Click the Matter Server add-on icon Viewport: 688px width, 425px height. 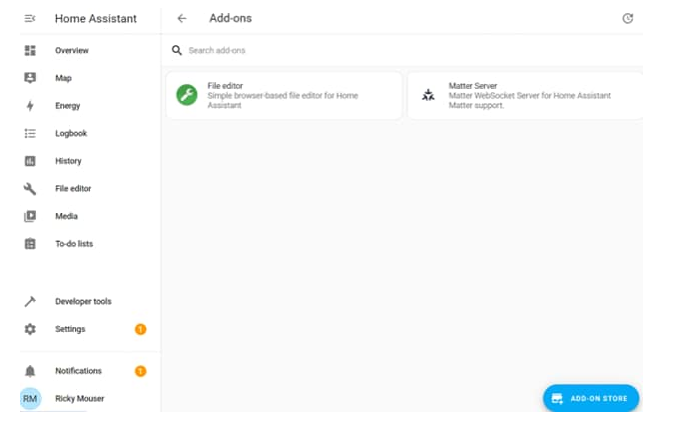point(428,95)
